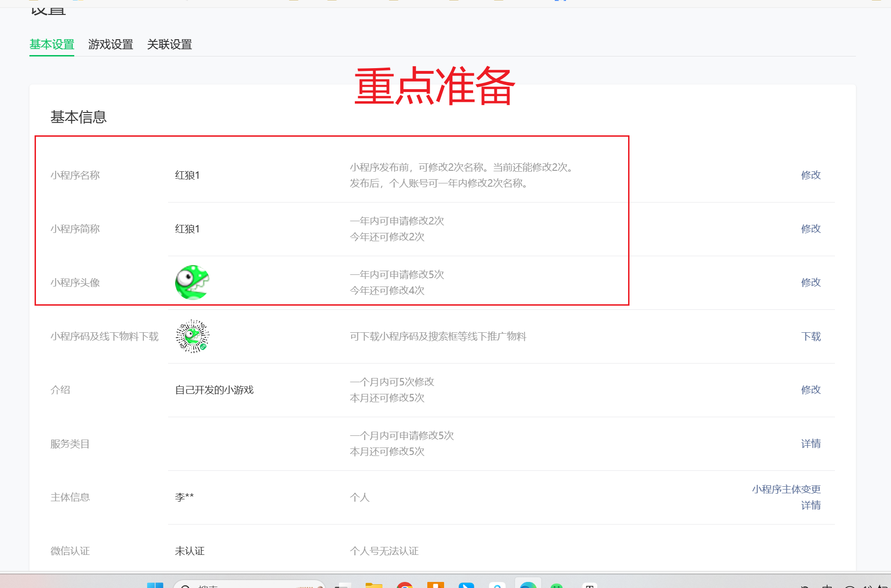Click the Microsoft Edge taskbar icon

528,585
